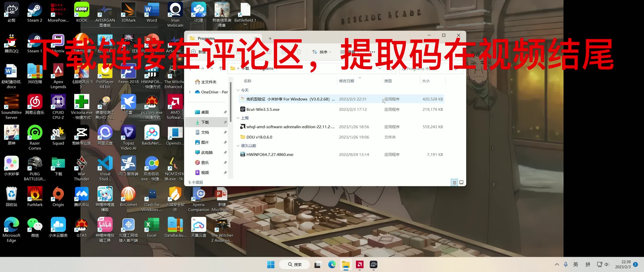Image resolution: width=644 pixels, height=272 pixels.
Task: Go up one folder level
Action: (221, 68)
